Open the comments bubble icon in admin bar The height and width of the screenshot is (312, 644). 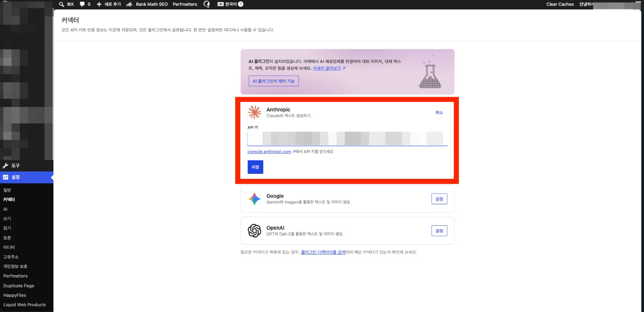82,4
